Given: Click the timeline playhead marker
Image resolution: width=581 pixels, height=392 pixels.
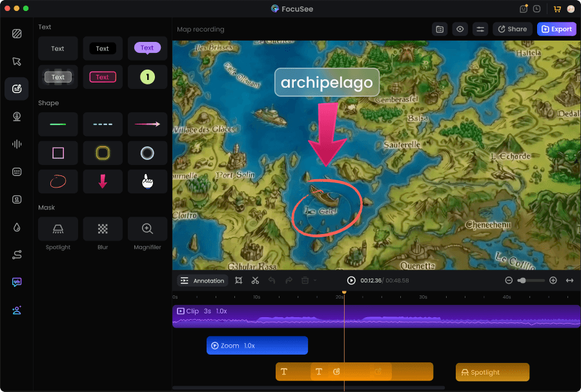Looking at the screenshot, I should click(344, 293).
